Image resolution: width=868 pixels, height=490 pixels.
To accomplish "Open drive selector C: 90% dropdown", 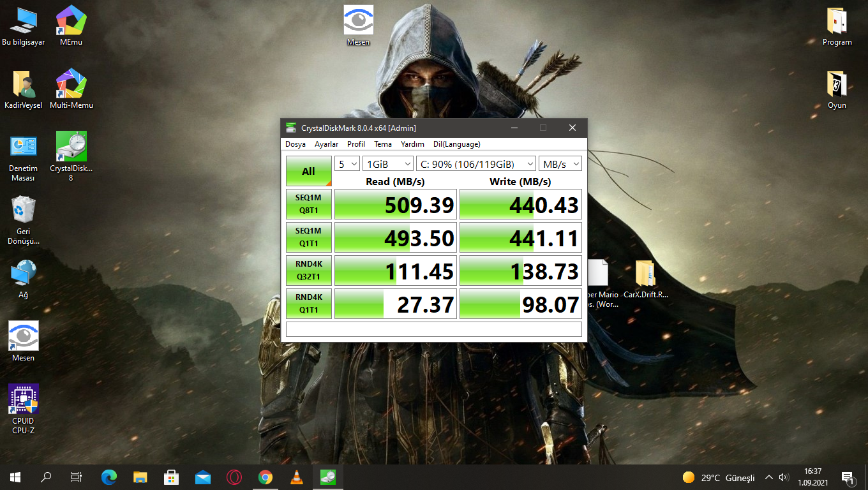I will point(476,164).
